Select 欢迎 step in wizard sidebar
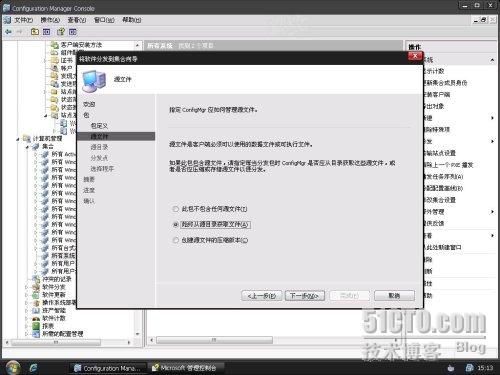Viewport: 500px width, 375px height. [89, 104]
